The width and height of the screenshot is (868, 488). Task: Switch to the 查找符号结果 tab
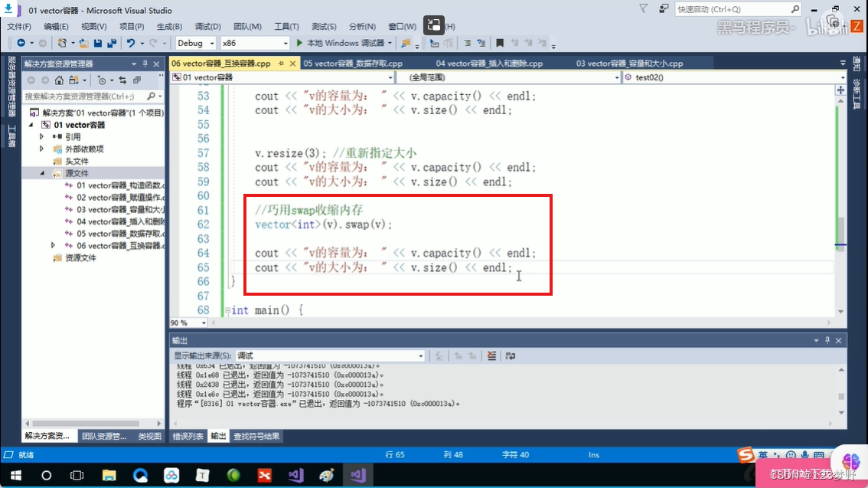256,437
